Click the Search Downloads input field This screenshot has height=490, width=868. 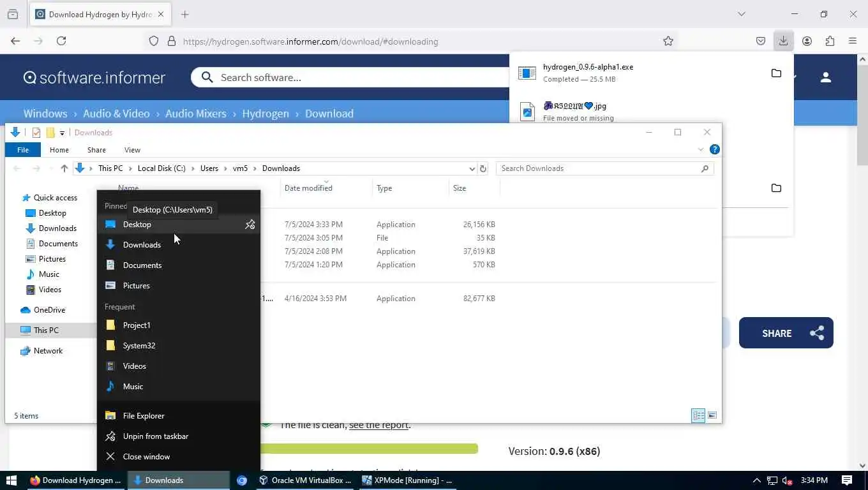pyautogui.click(x=599, y=168)
